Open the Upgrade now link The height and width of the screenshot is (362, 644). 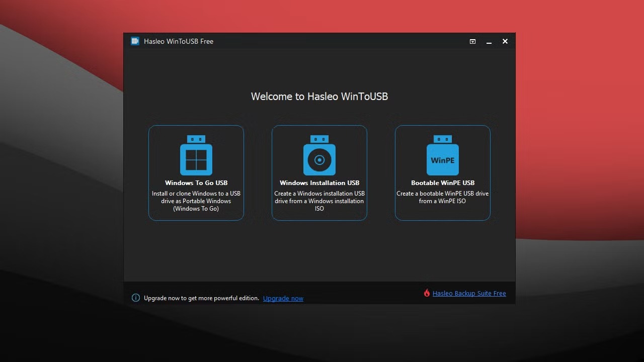pyautogui.click(x=283, y=298)
